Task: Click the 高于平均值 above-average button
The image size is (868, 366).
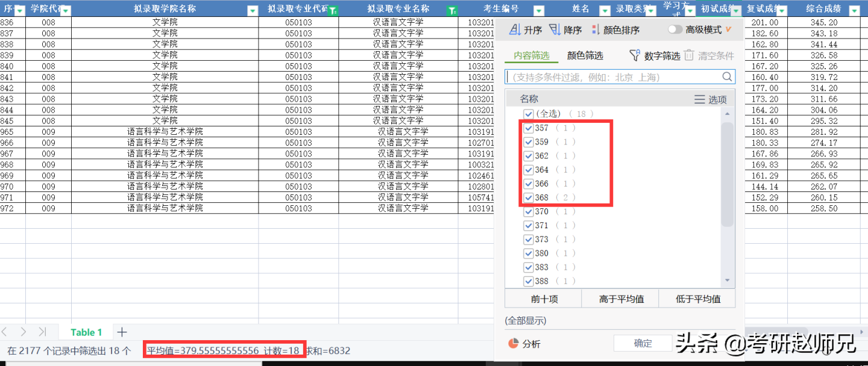Action: tap(620, 298)
